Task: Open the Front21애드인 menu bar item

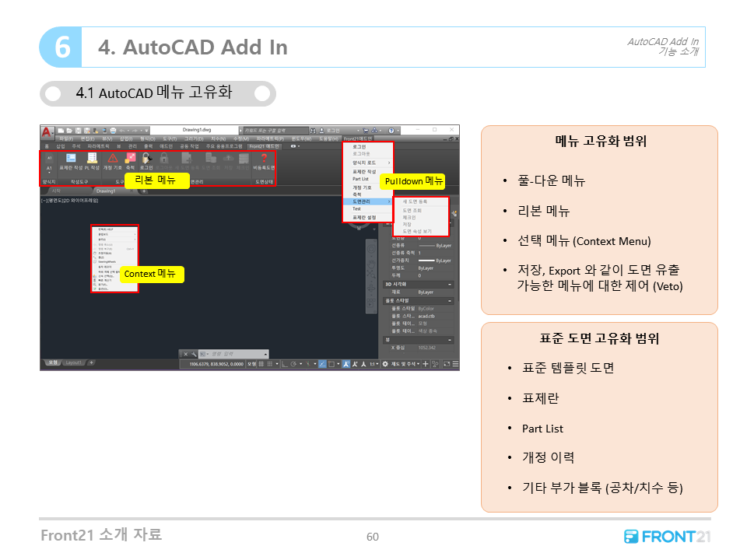Action: [x=358, y=138]
